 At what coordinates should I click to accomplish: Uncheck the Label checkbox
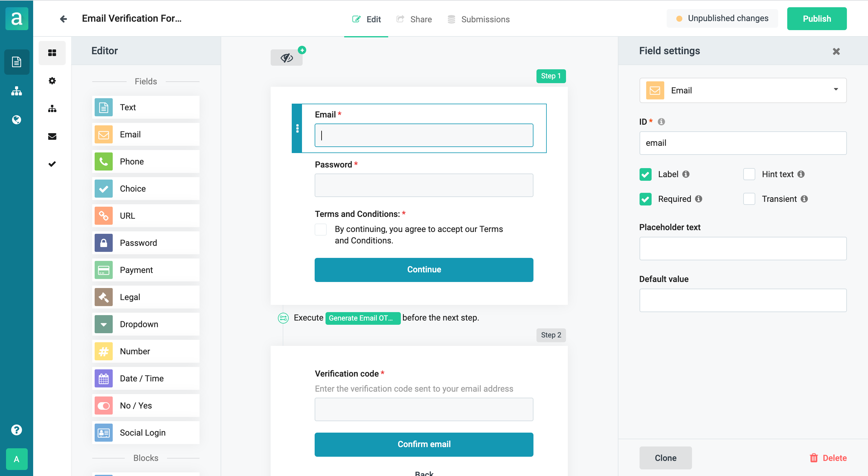tap(646, 174)
